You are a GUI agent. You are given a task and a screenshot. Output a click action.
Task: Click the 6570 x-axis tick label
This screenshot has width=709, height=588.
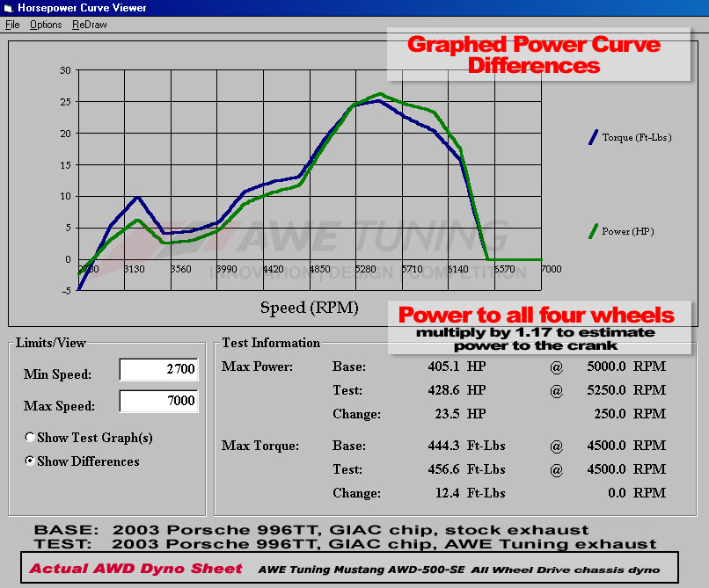tap(505, 269)
